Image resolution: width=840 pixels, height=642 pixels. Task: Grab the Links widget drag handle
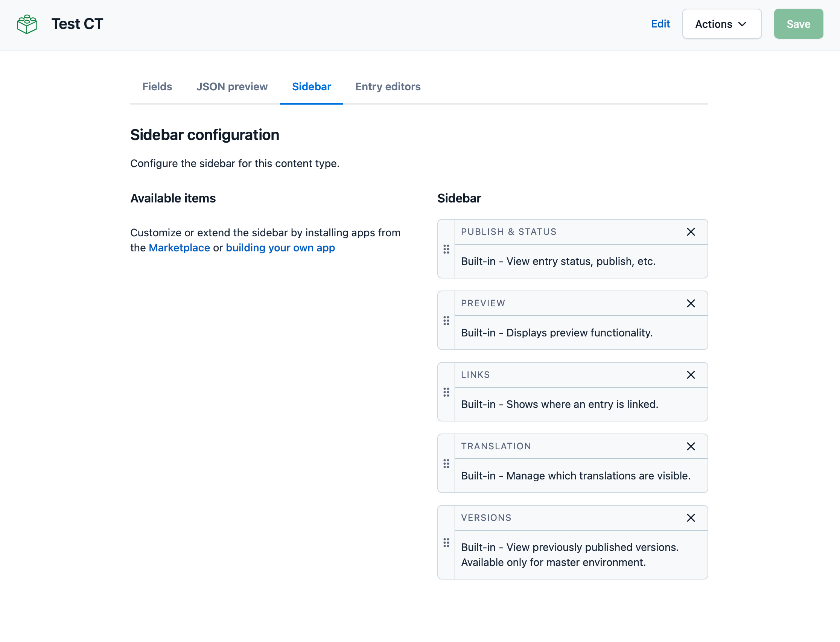click(446, 392)
